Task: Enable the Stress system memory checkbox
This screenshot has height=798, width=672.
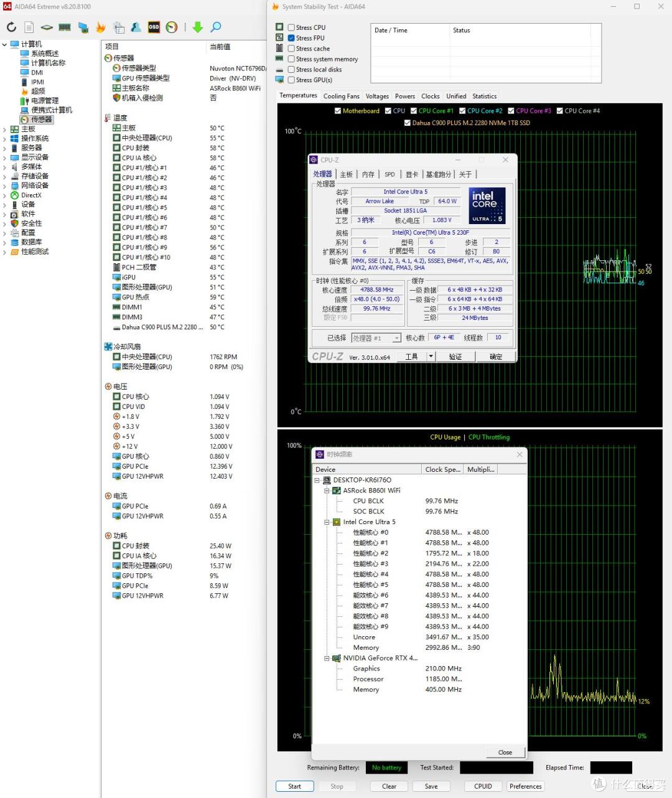Action: click(x=291, y=59)
